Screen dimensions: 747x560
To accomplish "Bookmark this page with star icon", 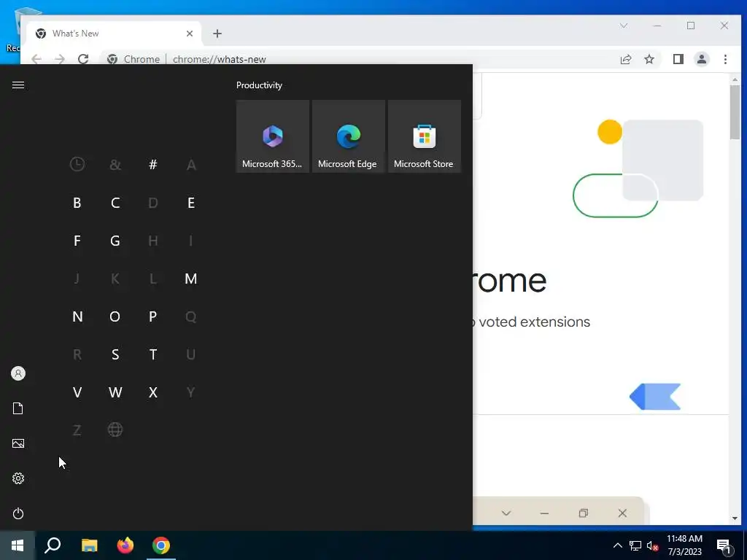I will 649,59.
